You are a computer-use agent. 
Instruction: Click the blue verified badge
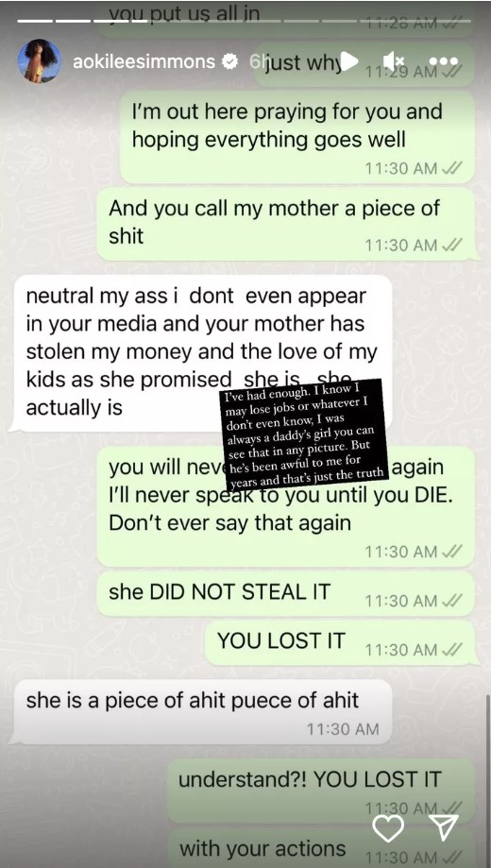229,61
